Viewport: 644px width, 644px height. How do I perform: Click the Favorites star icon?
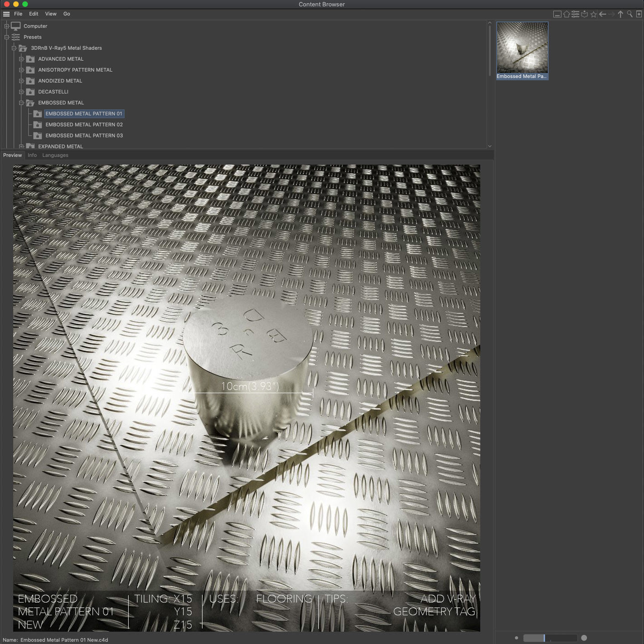pyautogui.click(x=593, y=14)
